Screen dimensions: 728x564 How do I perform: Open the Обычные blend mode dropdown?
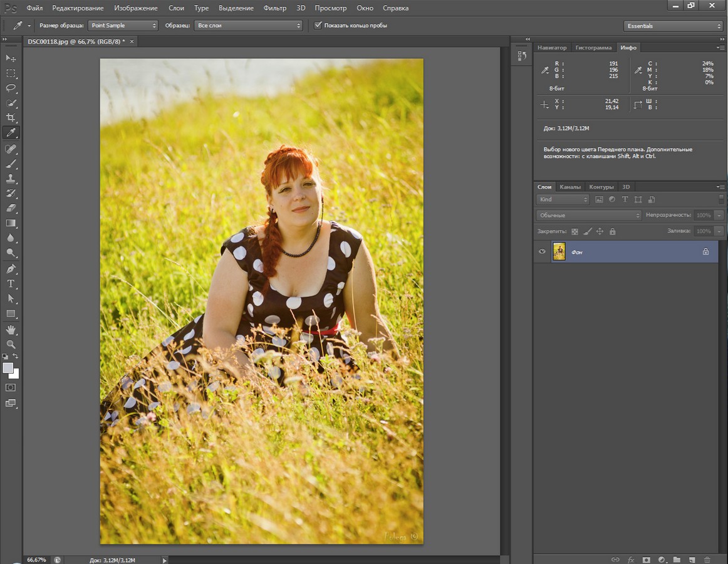pos(589,215)
